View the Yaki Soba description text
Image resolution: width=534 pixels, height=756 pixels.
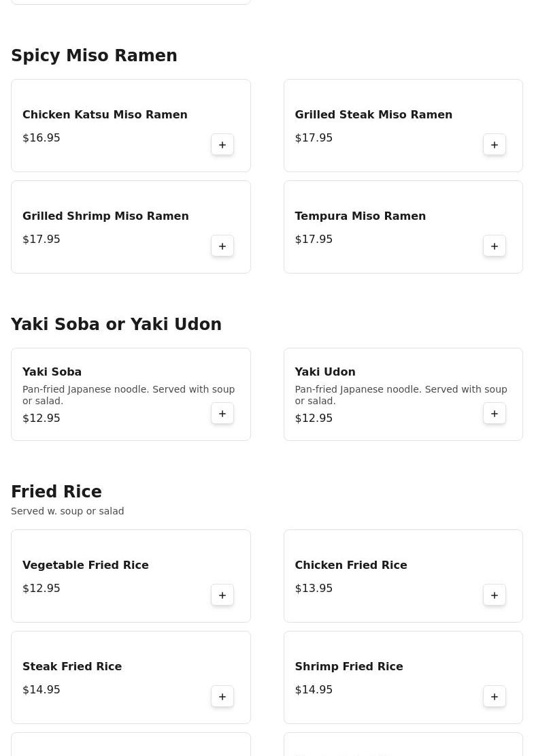(129, 395)
